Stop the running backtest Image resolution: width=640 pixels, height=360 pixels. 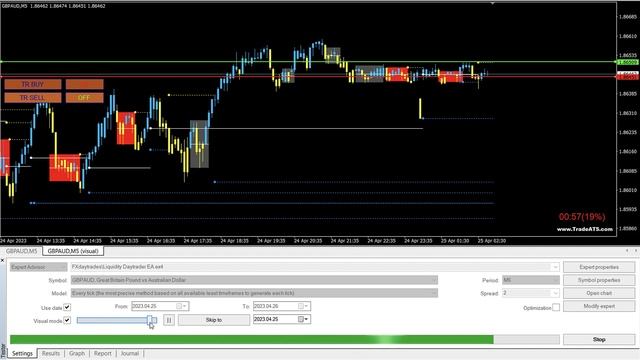(x=599, y=340)
